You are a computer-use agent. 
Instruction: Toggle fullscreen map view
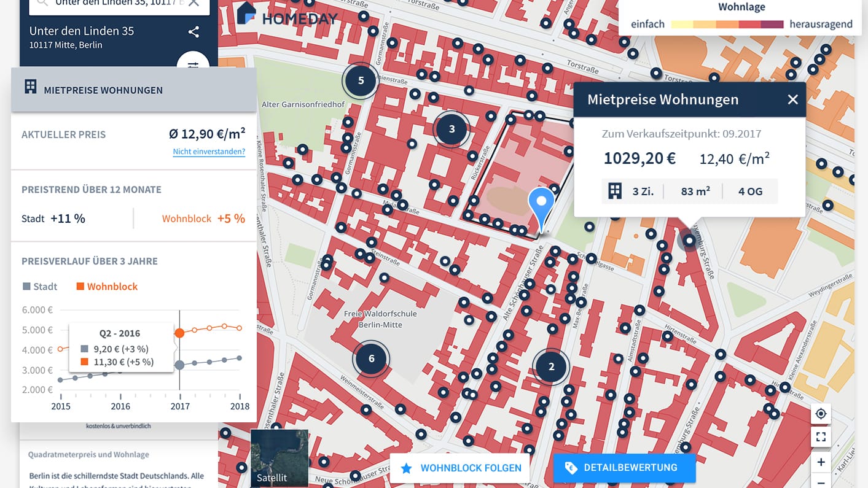coord(821,437)
